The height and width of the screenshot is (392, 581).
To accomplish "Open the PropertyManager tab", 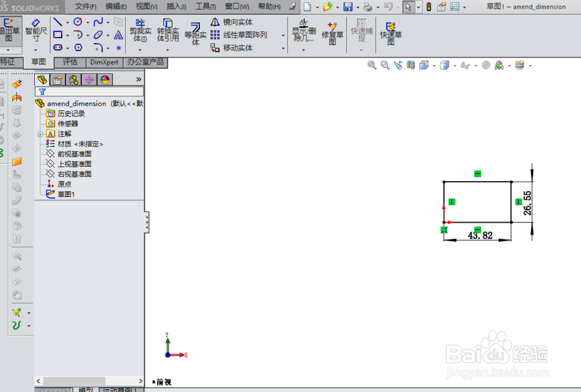I will 58,80.
